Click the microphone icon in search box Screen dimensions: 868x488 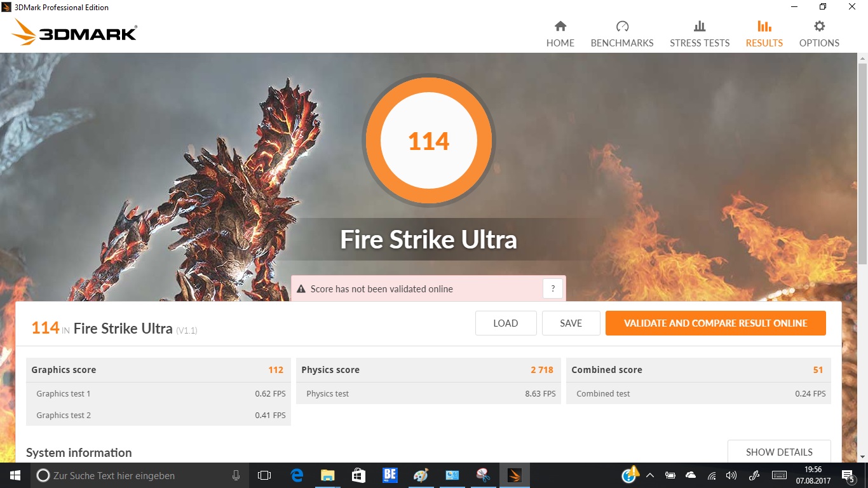pos(236,475)
